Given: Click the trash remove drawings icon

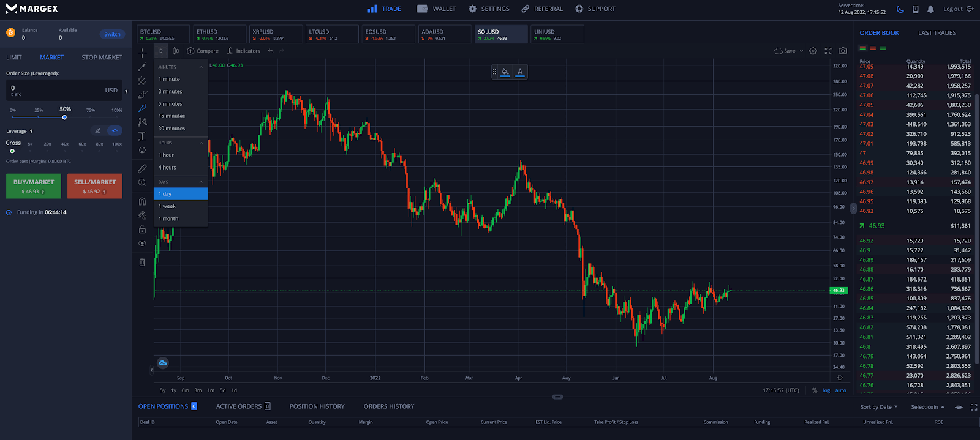Looking at the screenshot, I should pos(142,262).
